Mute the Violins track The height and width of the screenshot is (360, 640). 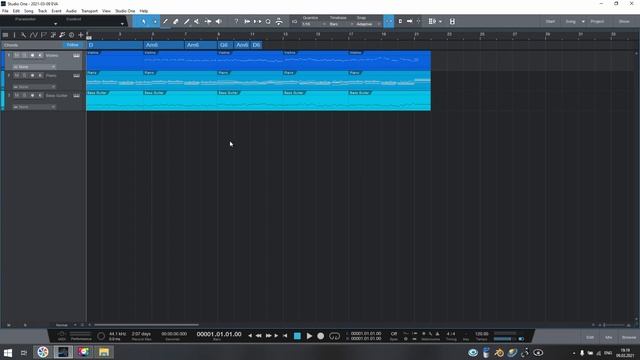(17, 55)
